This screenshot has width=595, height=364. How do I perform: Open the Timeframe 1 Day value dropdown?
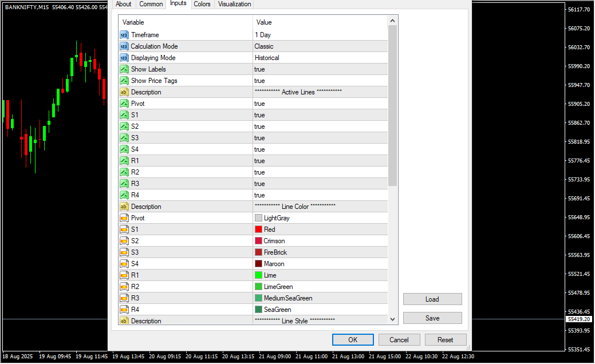[x=320, y=35]
